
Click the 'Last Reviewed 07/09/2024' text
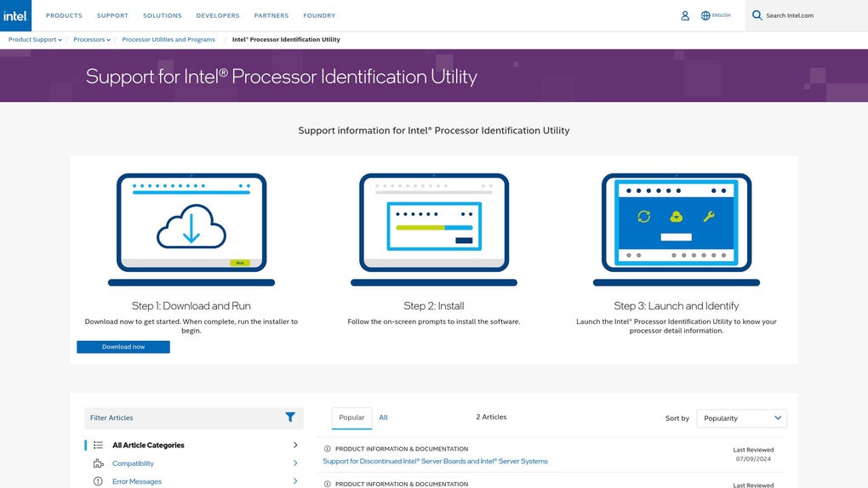coord(753,454)
